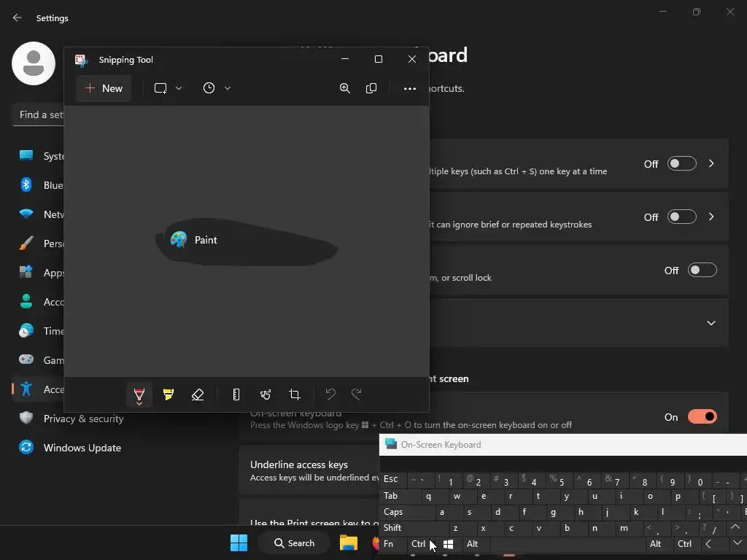Go back in Settings
The width and height of the screenshot is (747, 560).
coord(18,17)
